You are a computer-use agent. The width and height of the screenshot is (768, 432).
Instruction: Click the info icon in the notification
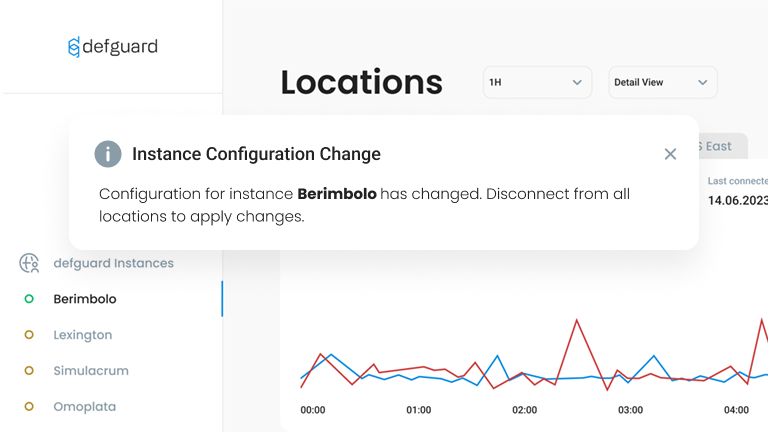point(108,154)
